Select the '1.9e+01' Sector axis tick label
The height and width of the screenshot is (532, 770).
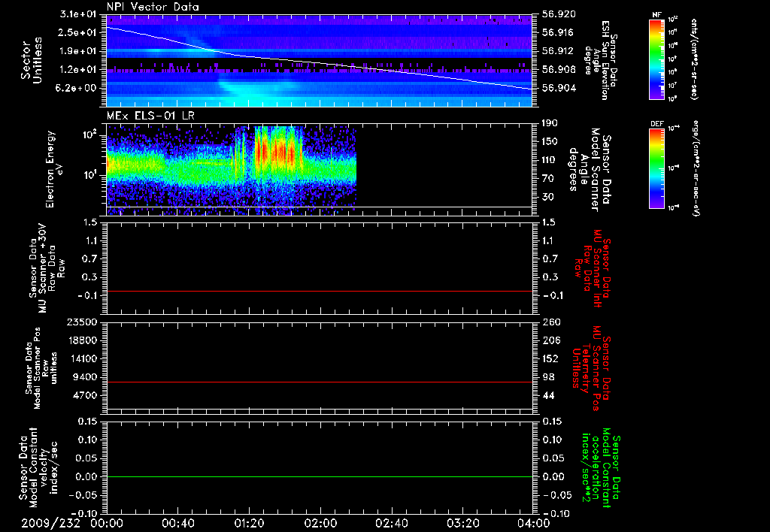tap(78, 51)
